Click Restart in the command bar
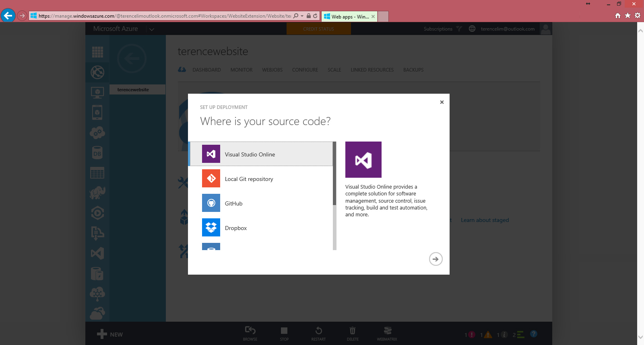This screenshot has height=345, width=644. pyautogui.click(x=318, y=333)
